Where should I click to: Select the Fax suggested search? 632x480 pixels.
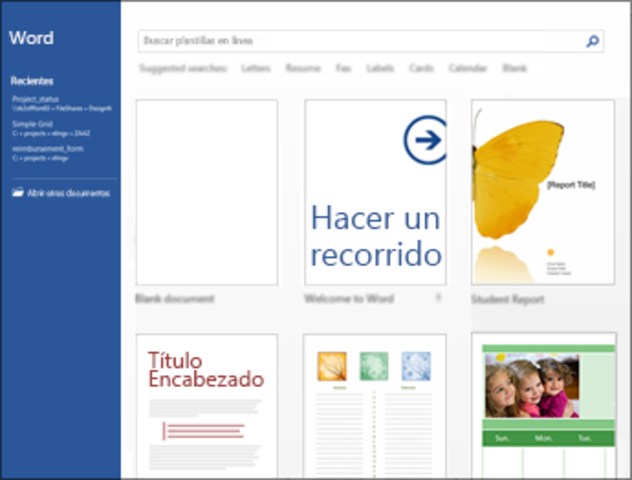pos(343,68)
